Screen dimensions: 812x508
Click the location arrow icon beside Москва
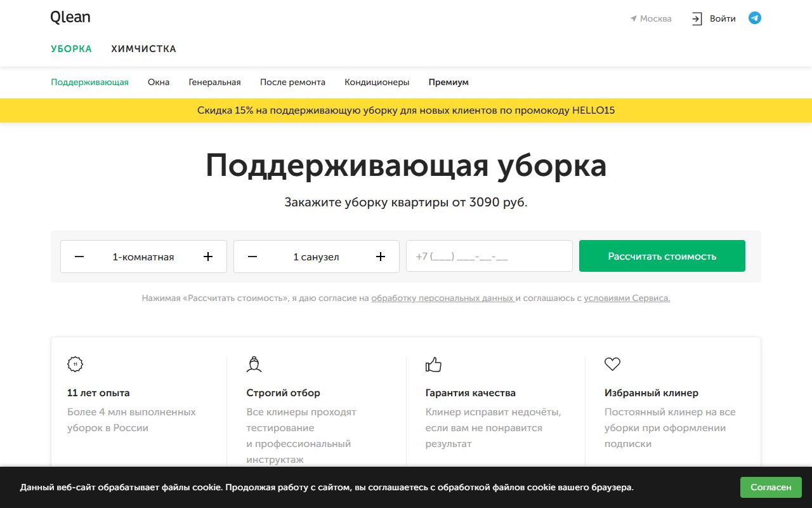click(x=633, y=19)
